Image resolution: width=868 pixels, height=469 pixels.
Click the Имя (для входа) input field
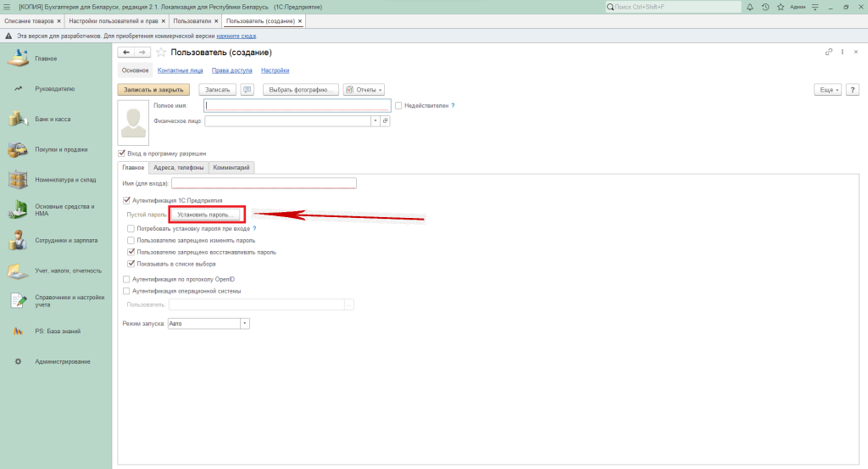tap(264, 183)
